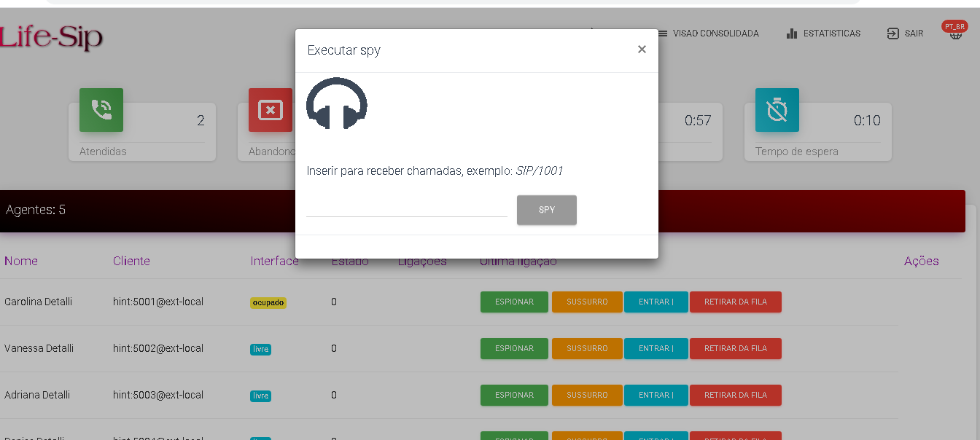Click the Life-Sip logo
The height and width of the screenshot is (440, 980).
pyautogui.click(x=51, y=36)
